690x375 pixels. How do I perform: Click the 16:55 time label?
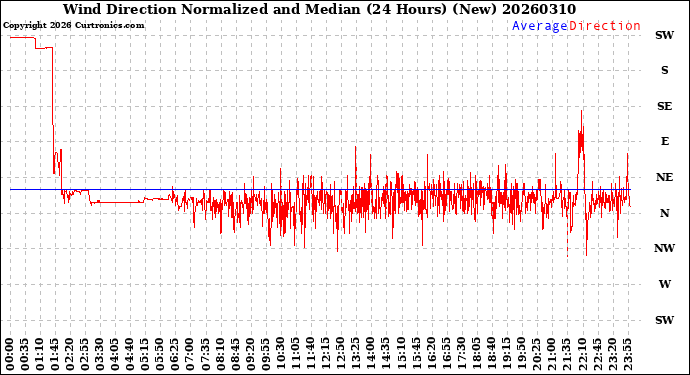tap(446, 355)
